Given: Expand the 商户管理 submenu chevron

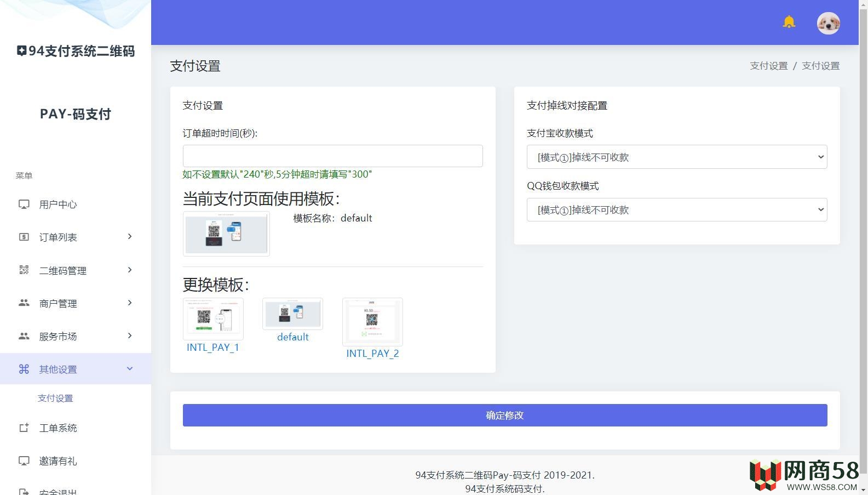Looking at the screenshot, I should (130, 303).
